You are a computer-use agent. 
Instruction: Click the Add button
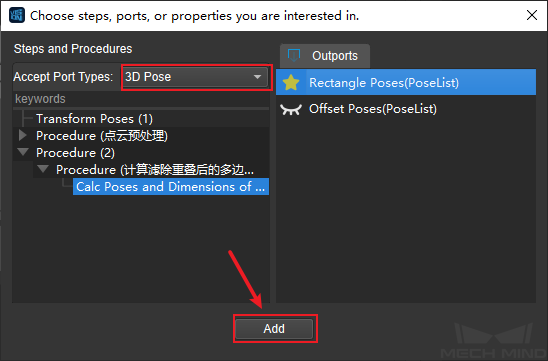274,328
